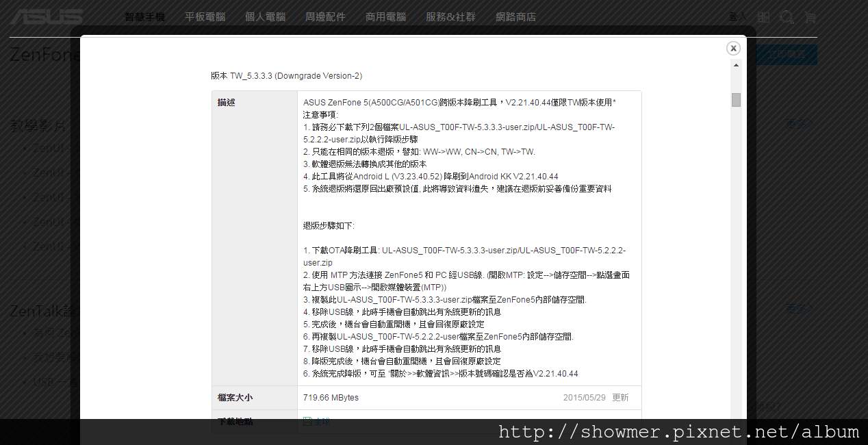This screenshot has width=868, height=445.
Task: Click the 檔案大小 row label
Action: tap(235, 398)
